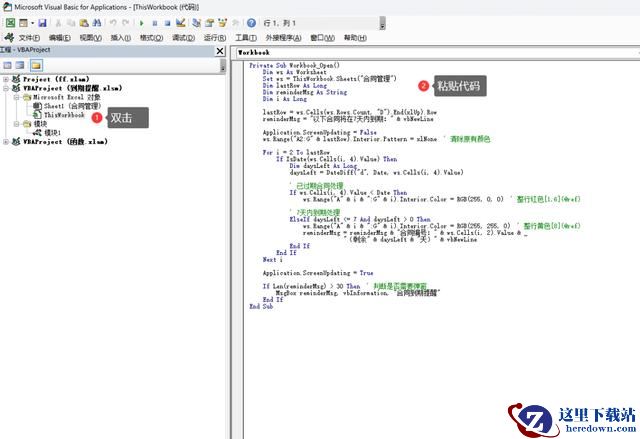Click the Cut scissors toolbar icon

click(58, 23)
